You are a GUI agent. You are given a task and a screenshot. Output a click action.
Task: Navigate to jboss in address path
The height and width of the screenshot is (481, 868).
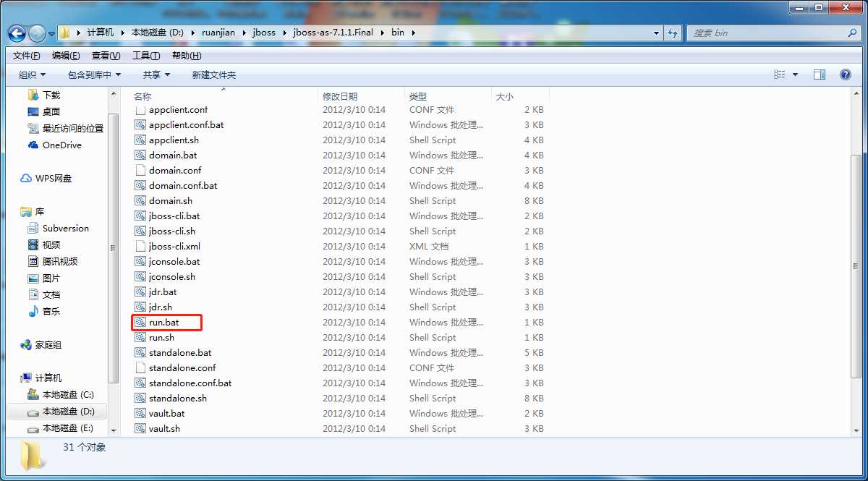click(x=264, y=33)
